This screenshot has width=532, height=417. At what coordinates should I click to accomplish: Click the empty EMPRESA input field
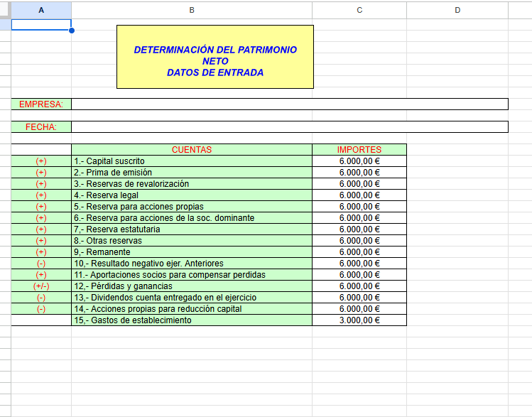(290, 104)
